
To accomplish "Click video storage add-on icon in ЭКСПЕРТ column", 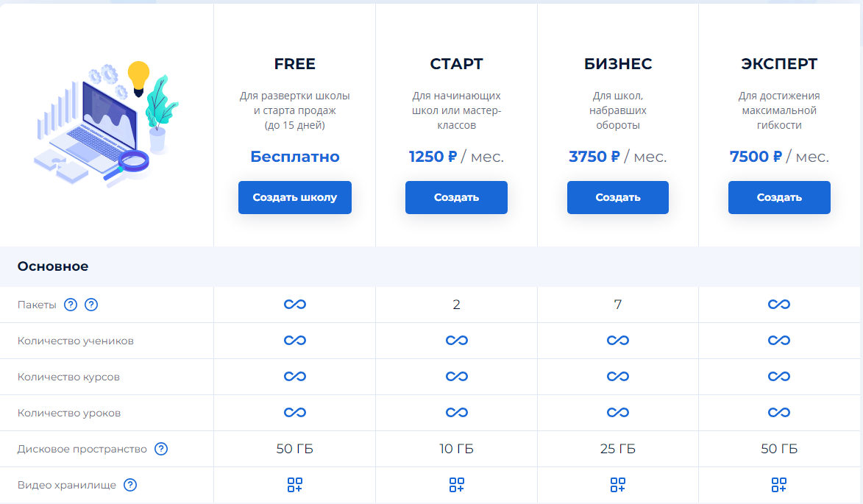I will [x=778, y=485].
